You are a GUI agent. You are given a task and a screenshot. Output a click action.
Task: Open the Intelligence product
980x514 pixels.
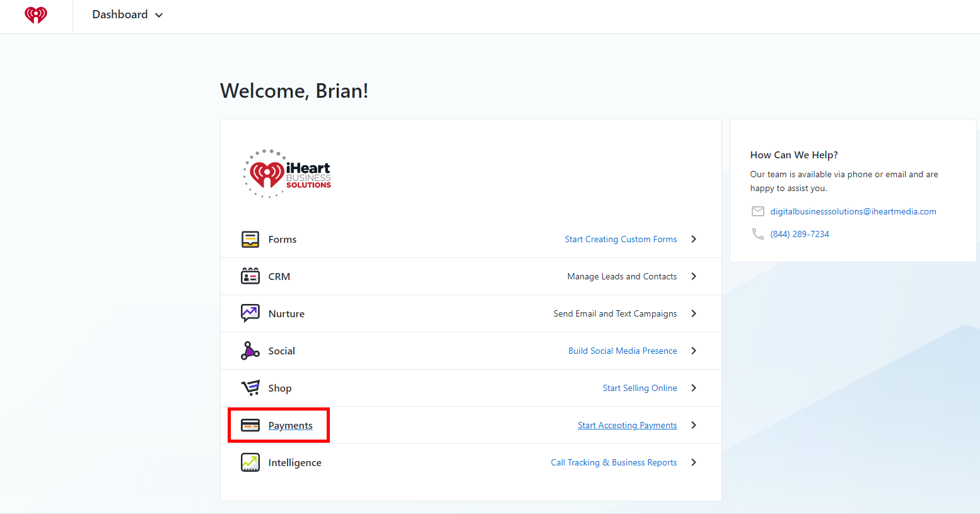(295, 462)
